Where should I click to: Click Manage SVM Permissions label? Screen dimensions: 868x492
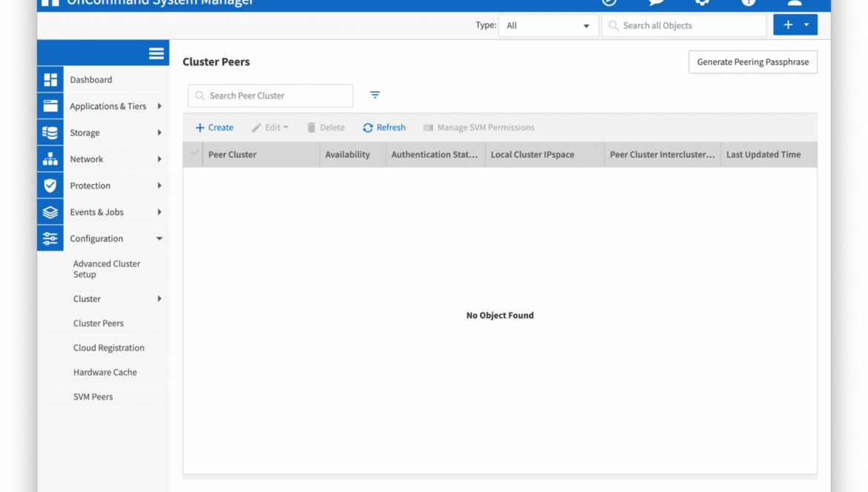coord(486,128)
